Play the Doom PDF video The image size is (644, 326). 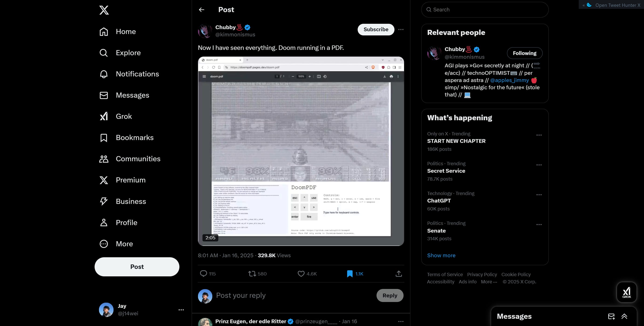pyautogui.click(x=301, y=151)
